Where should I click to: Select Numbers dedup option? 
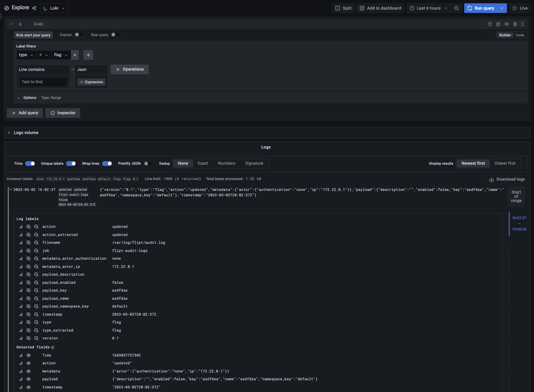click(227, 163)
